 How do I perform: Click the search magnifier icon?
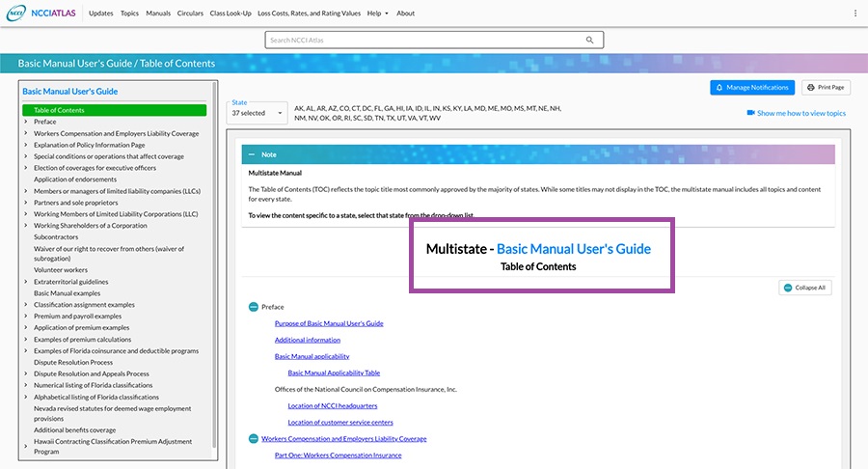589,40
